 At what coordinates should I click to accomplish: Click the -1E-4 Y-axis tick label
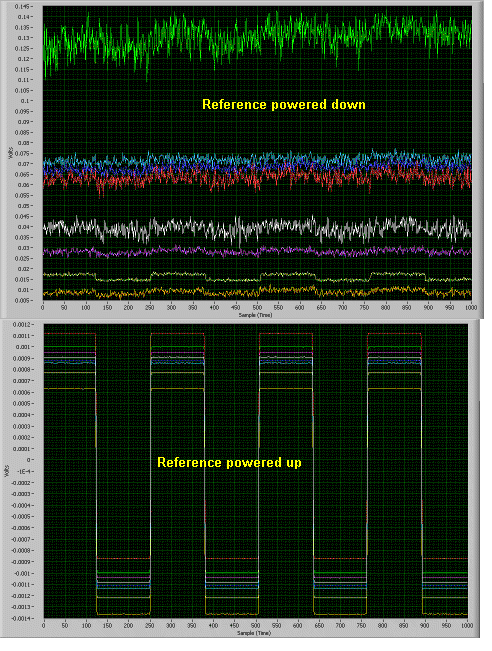coord(23,472)
